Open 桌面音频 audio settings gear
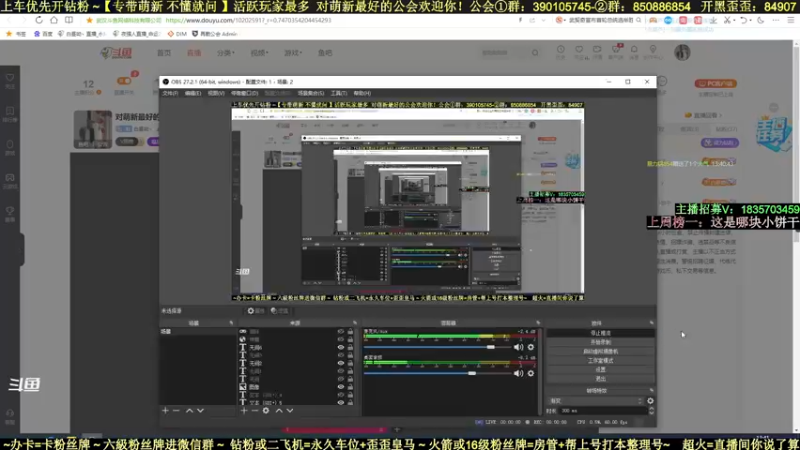800x450 pixels. (x=531, y=373)
